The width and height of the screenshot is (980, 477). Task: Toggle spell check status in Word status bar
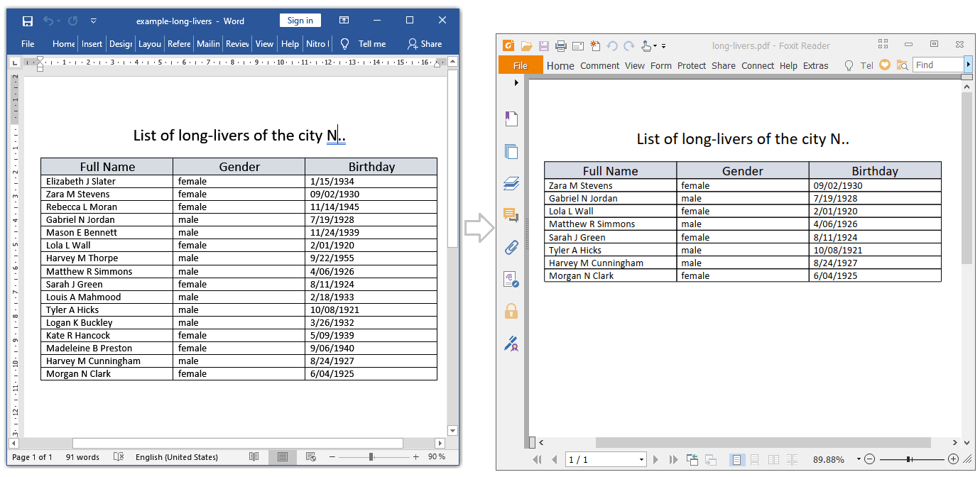click(118, 456)
